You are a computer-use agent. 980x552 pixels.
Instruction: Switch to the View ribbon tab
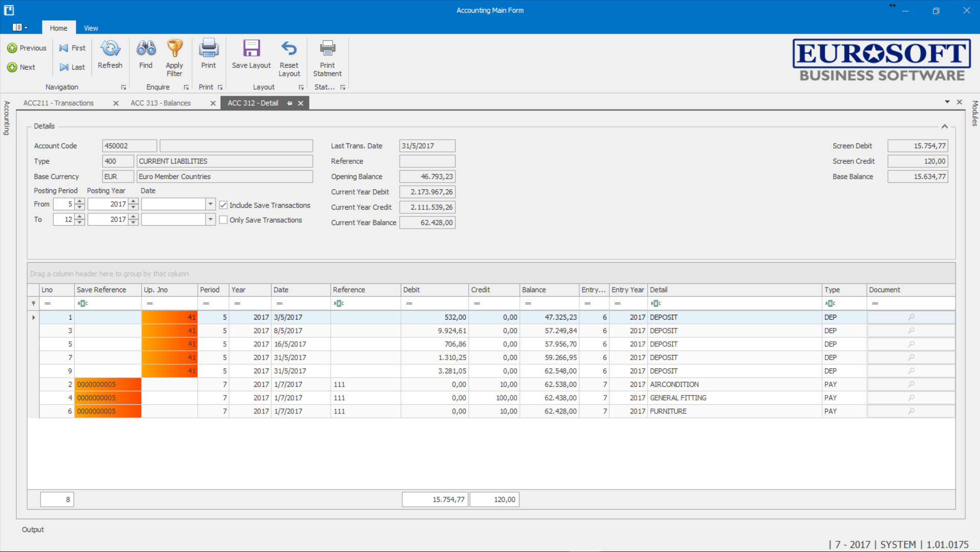click(x=90, y=28)
